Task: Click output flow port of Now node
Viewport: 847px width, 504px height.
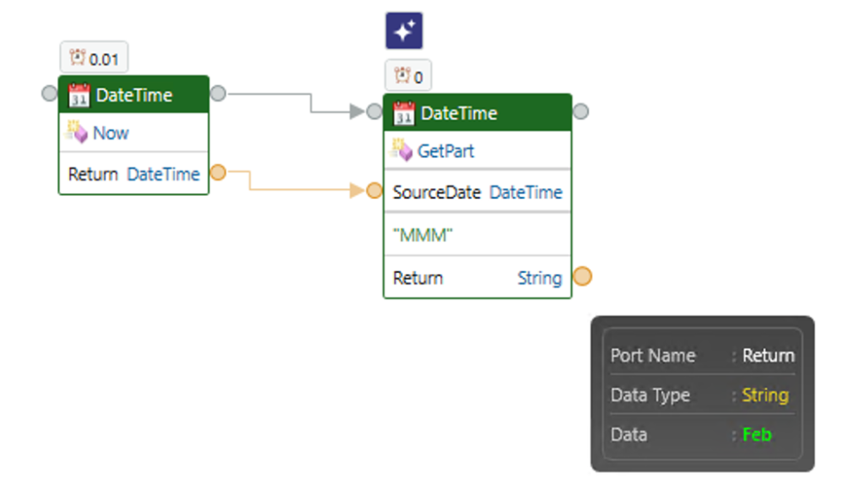Action: pyautogui.click(x=218, y=94)
